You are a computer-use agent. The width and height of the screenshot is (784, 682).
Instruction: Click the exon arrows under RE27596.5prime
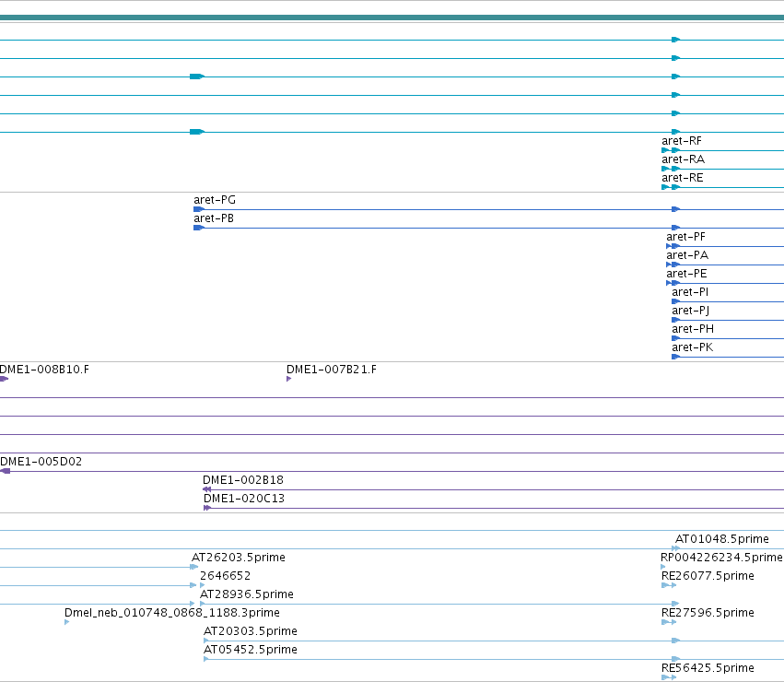pyautogui.click(x=669, y=622)
